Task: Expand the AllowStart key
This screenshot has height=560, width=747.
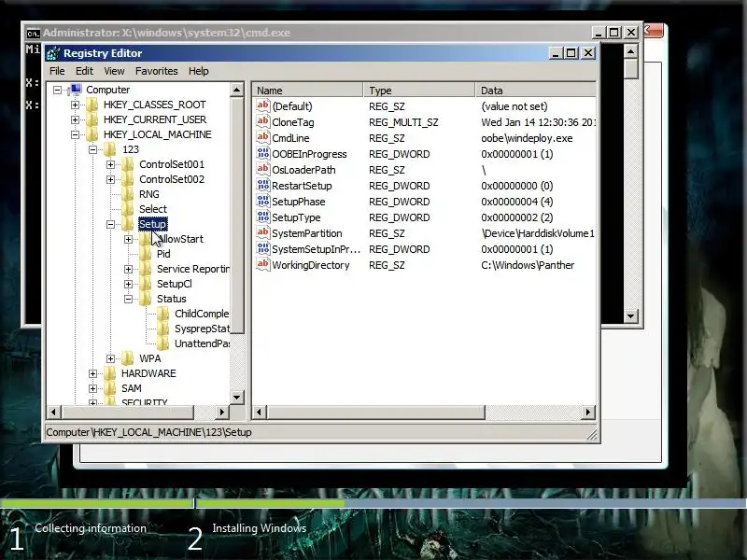Action: tap(128, 239)
